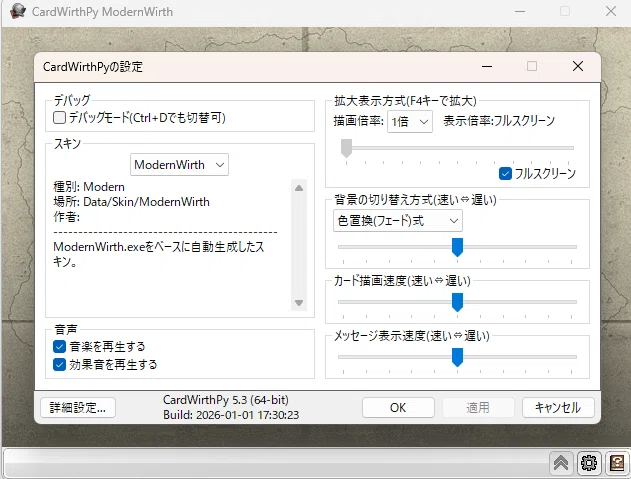Click the 背景の切り替え方式 slider thumb
The image size is (631, 479).
(x=457, y=247)
